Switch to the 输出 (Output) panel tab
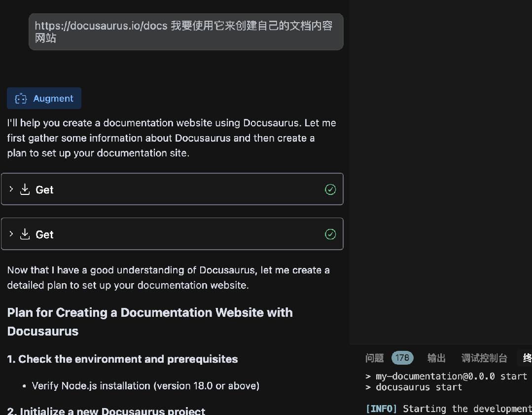This screenshot has width=532, height=415. click(436, 358)
